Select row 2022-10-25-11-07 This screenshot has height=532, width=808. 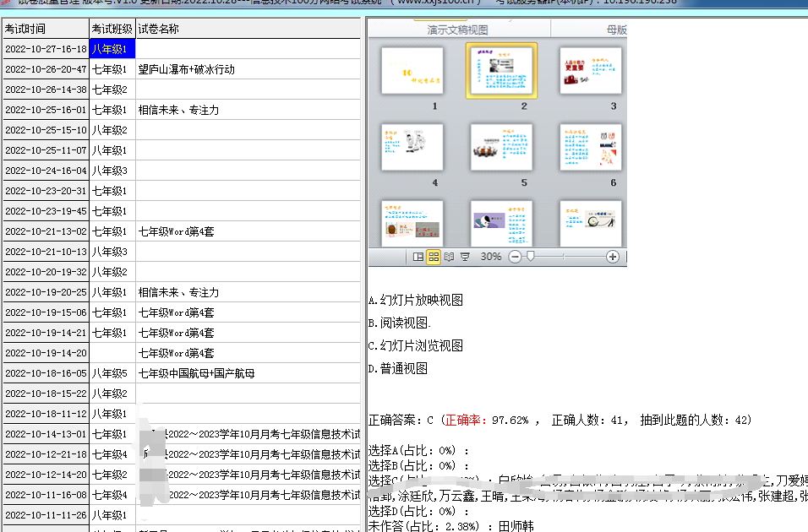pyautogui.click(x=182, y=150)
